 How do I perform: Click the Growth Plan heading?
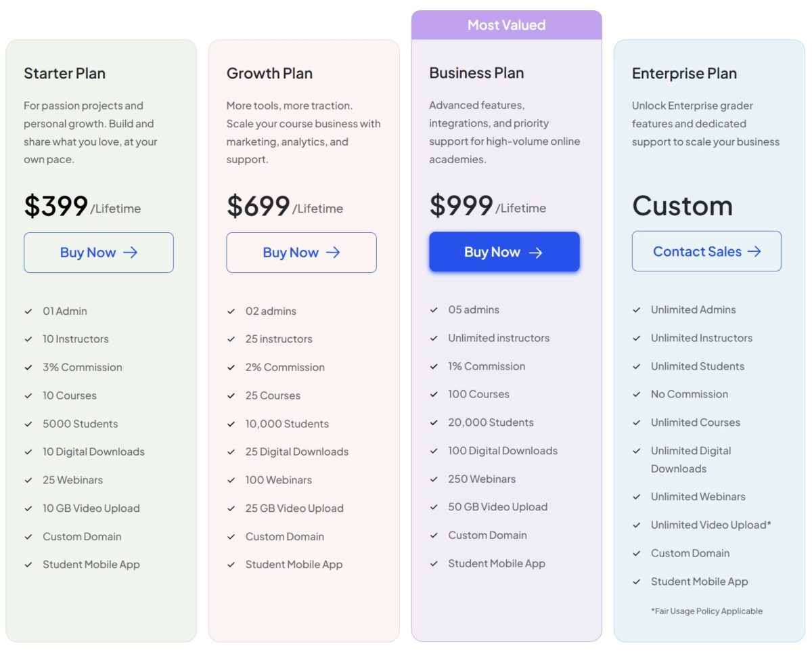tap(269, 73)
